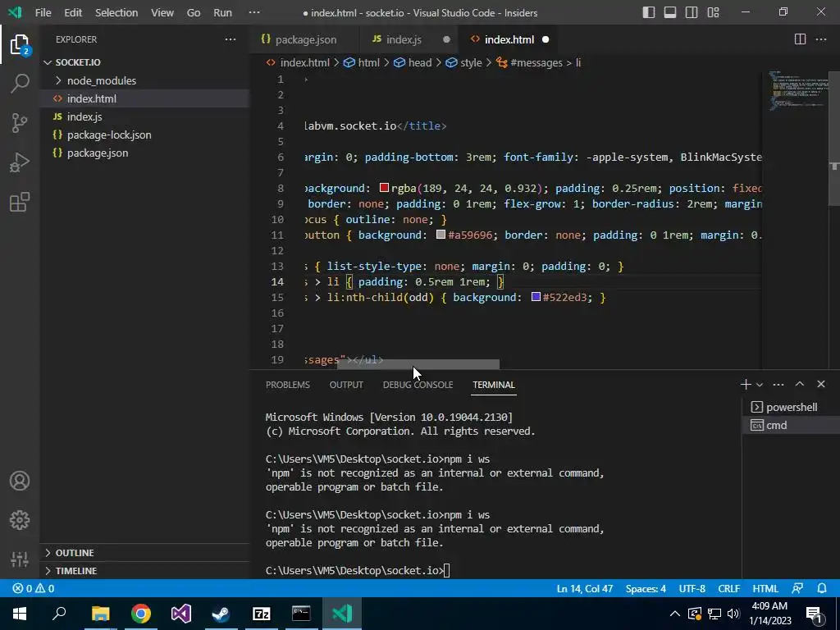Screen dimensions: 840x630
Task: Open the Search view icon
Action: (20, 84)
